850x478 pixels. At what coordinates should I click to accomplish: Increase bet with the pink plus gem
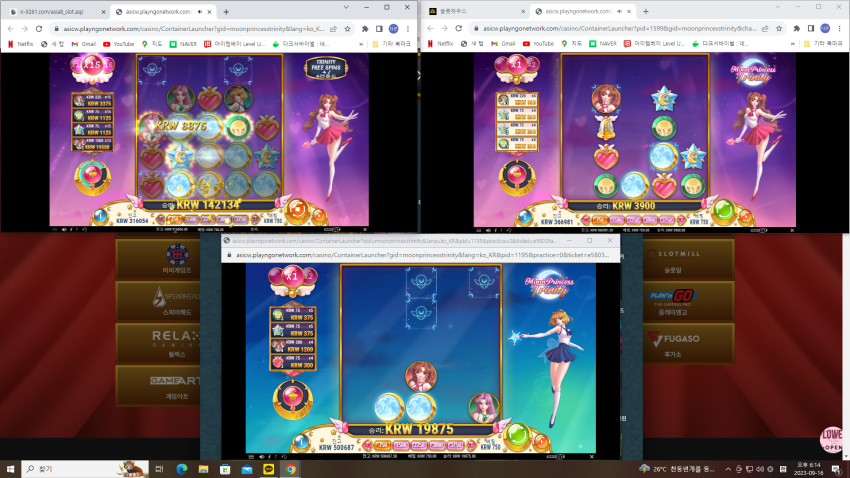(471, 445)
